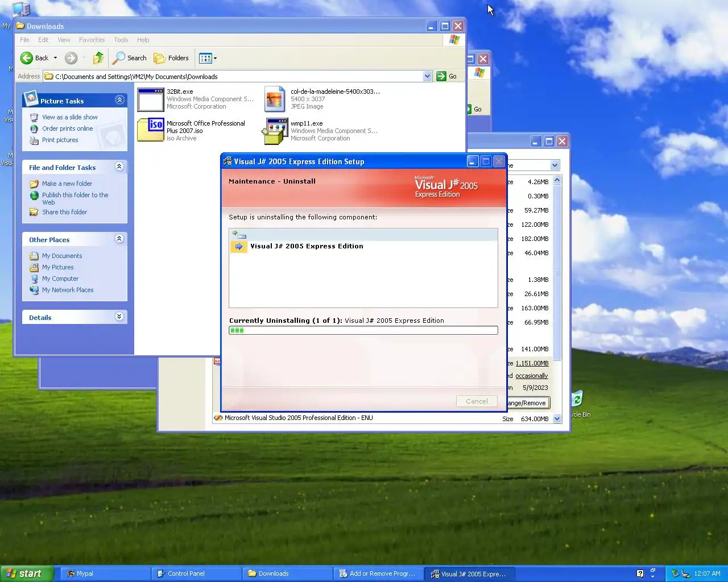Viewport: 728px width, 582px height.
Task: Select the 32Bit.exe file icon
Action: 151,99
